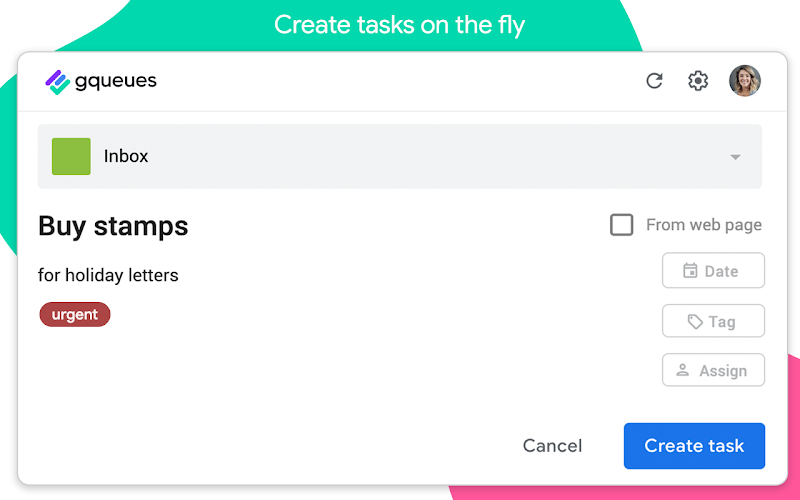Click the From web page label
This screenshot has width=800, height=500.
click(704, 225)
